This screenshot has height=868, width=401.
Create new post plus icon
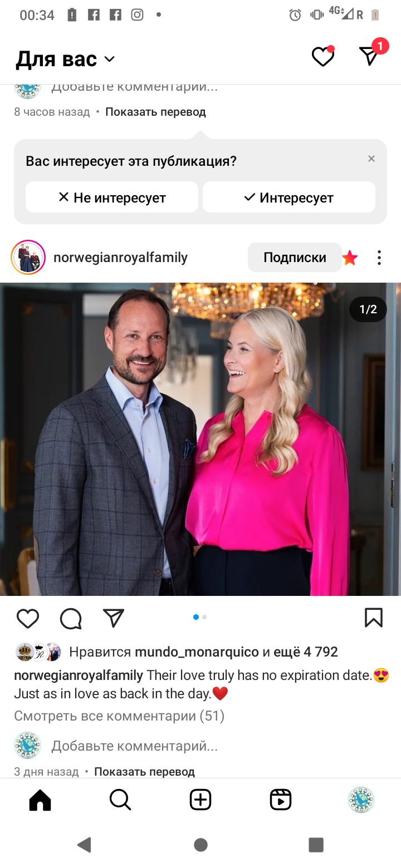(200, 800)
